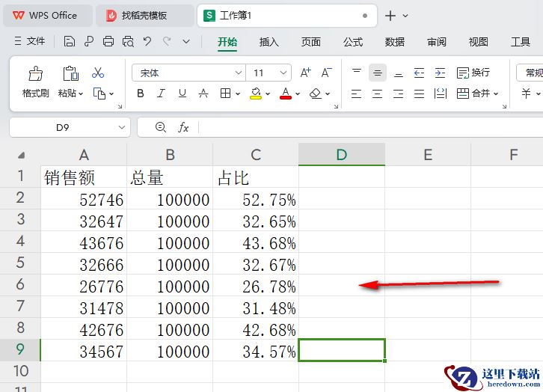Switch to 插入 ribbon tab
The image size is (543, 392).
269,42
